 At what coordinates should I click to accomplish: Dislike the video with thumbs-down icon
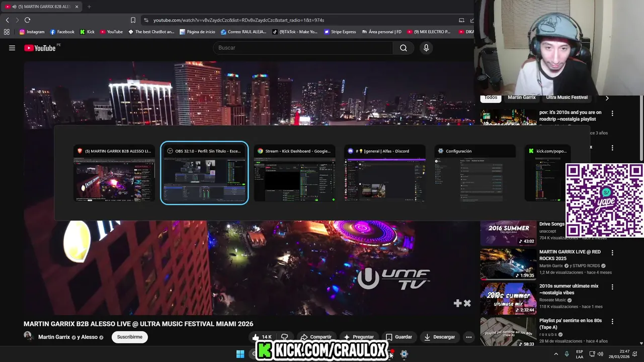[x=285, y=337]
